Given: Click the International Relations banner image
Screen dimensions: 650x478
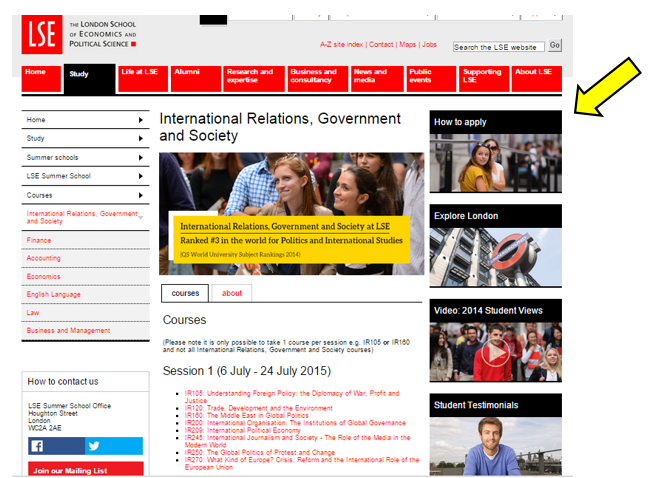Looking at the screenshot, I should coord(291,214).
